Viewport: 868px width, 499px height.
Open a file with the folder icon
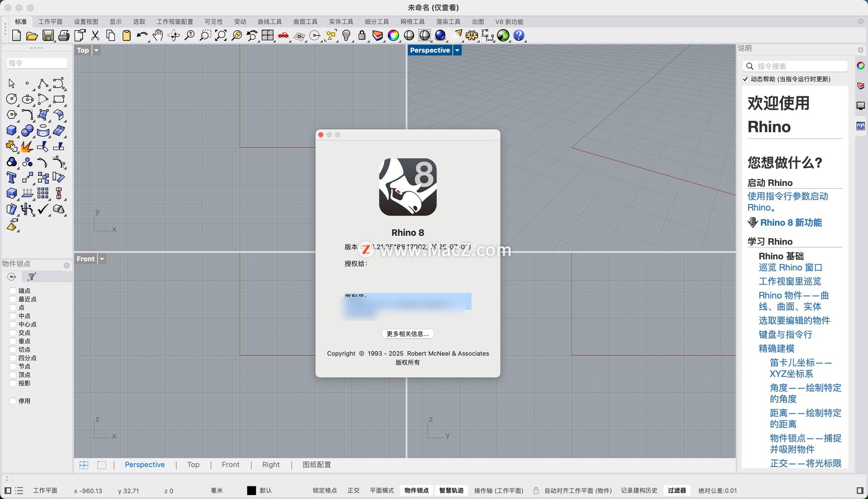click(32, 35)
